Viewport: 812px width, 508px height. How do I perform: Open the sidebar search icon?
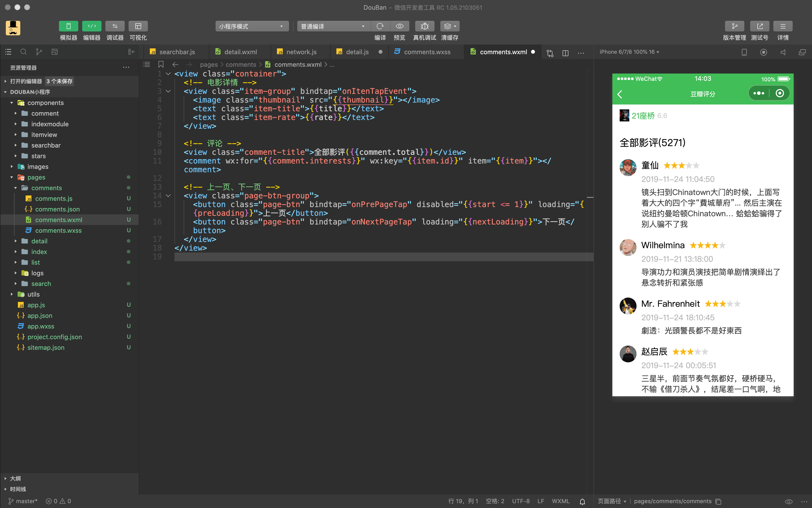pos(23,52)
